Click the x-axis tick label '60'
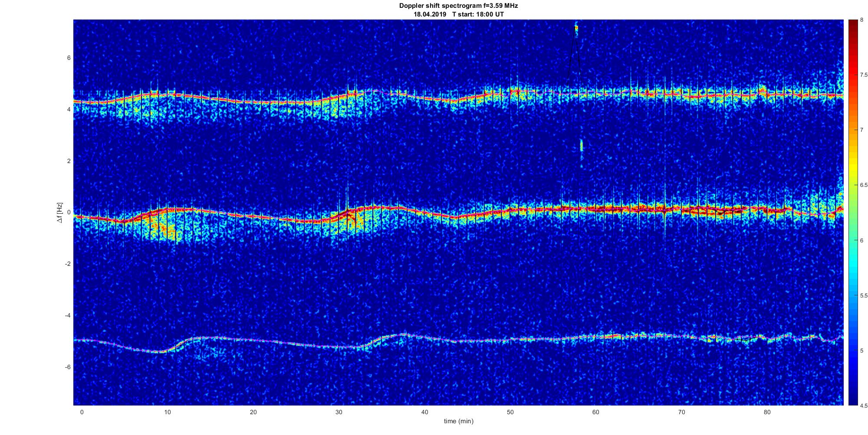The image size is (868, 435). (596, 412)
